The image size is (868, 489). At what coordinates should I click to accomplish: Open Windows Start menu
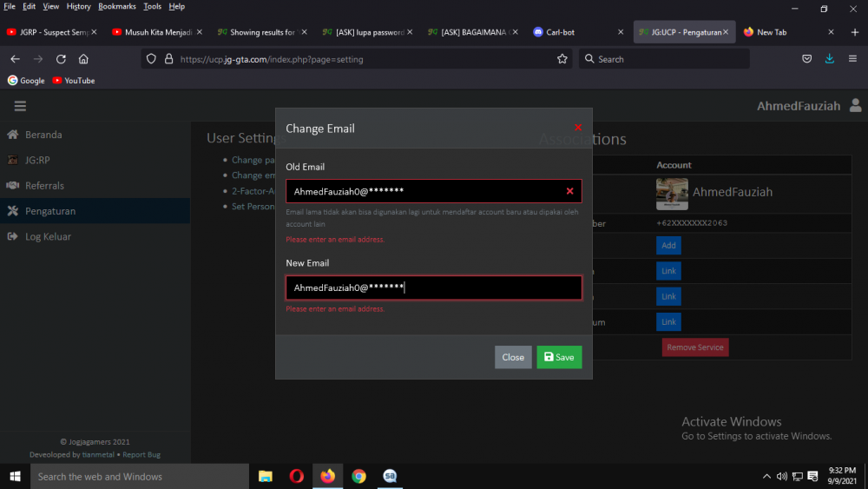pos(15,476)
